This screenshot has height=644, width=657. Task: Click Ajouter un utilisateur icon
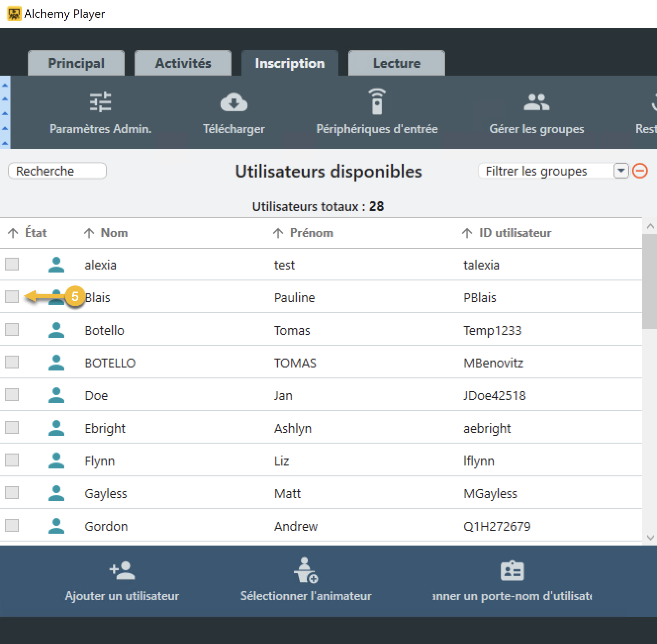(x=122, y=571)
